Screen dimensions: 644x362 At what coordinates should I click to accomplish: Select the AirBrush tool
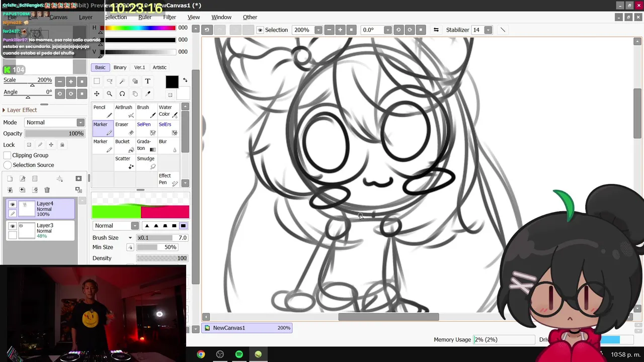pyautogui.click(x=125, y=111)
